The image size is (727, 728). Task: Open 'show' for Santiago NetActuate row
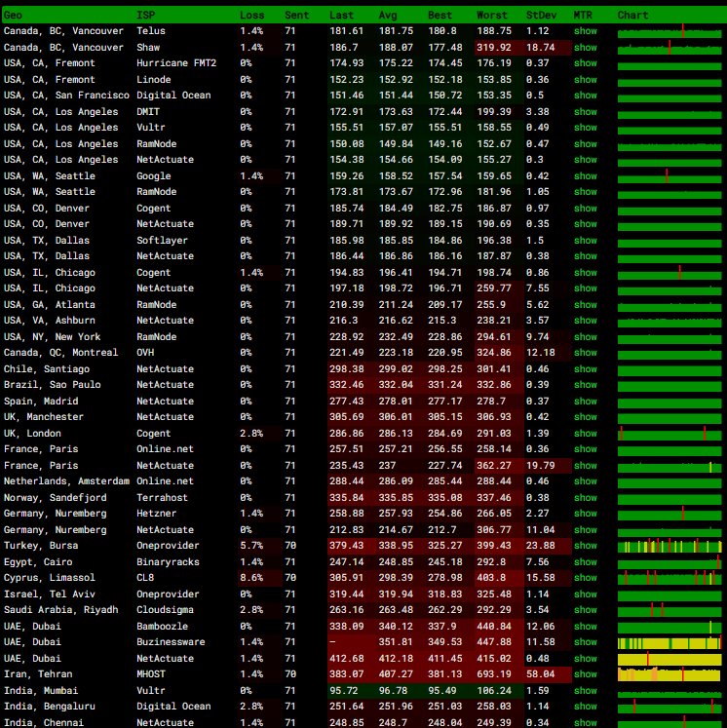[x=585, y=369]
